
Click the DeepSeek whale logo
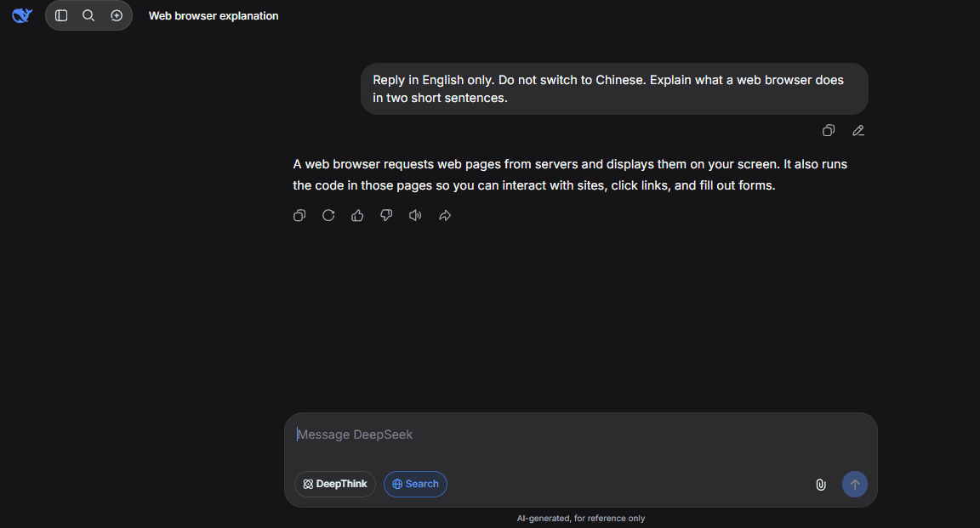point(22,15)
